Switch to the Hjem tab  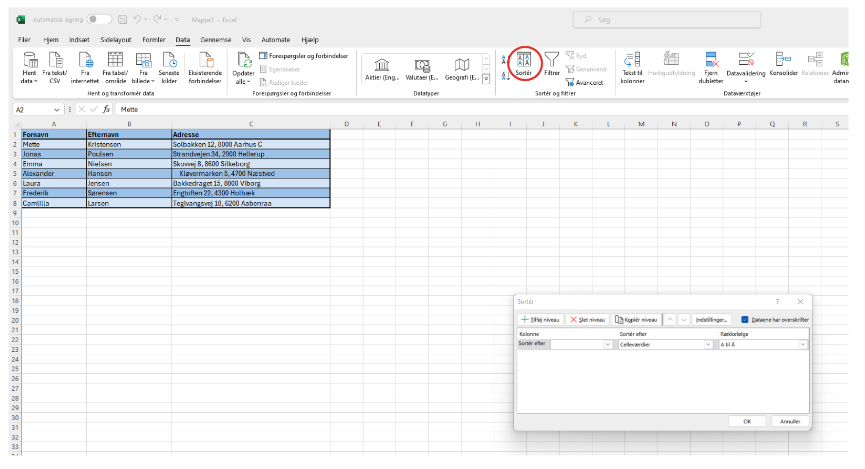(x=51, y=40)
